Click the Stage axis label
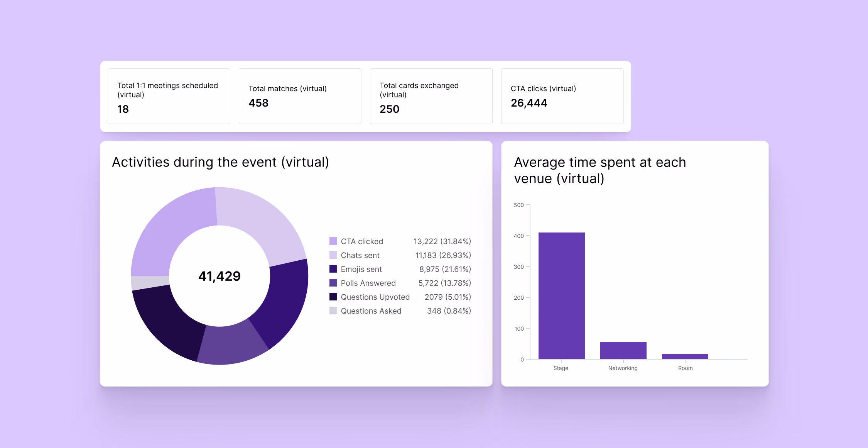868x448 pixels. pyautogui.click(x=561, y=368)
